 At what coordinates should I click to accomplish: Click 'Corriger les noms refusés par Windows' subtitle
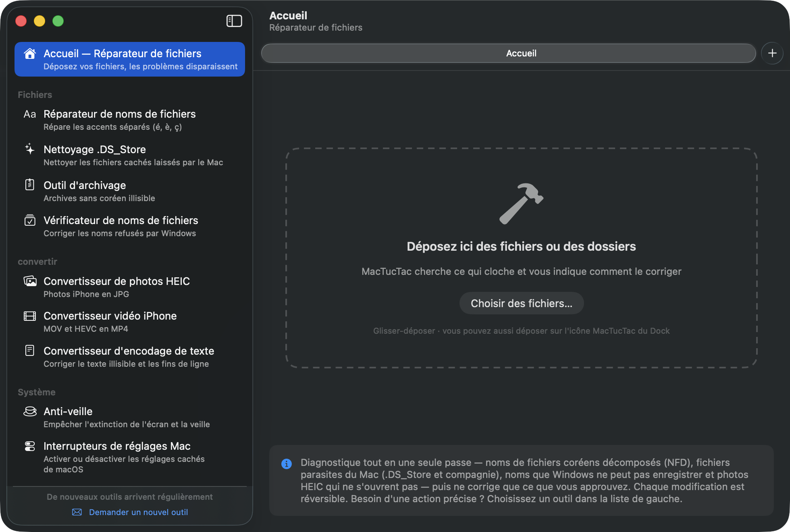[x=120, y=233]
